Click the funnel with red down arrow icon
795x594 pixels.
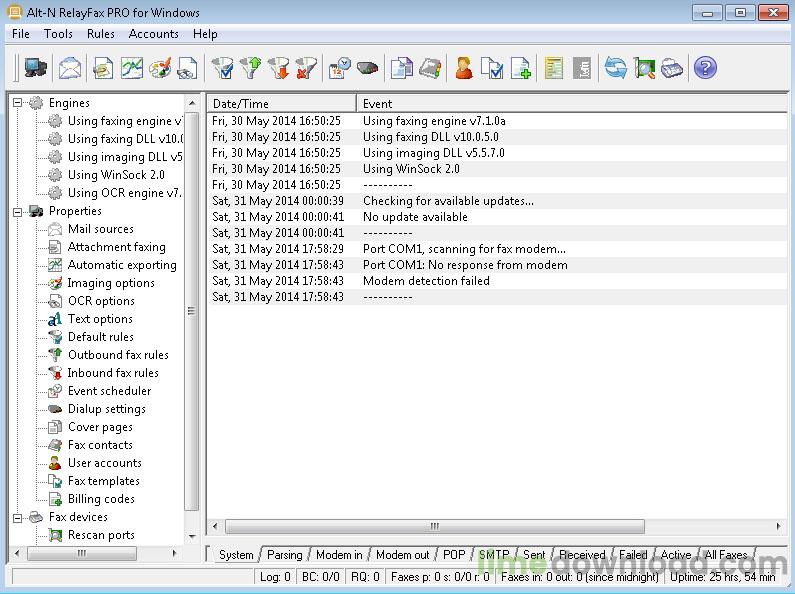coord(278,68)
